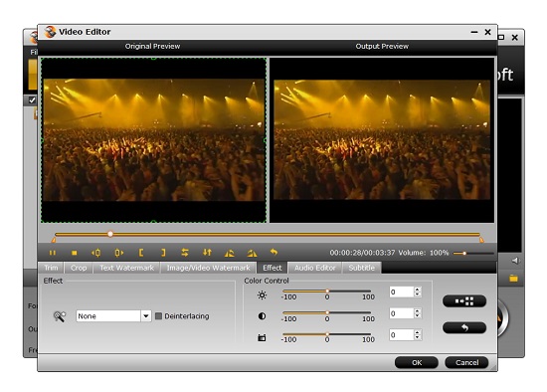Viewport: 547px width, 392px height.
Task: Switch to the Crop tab
Action: (x=79, y=268)
